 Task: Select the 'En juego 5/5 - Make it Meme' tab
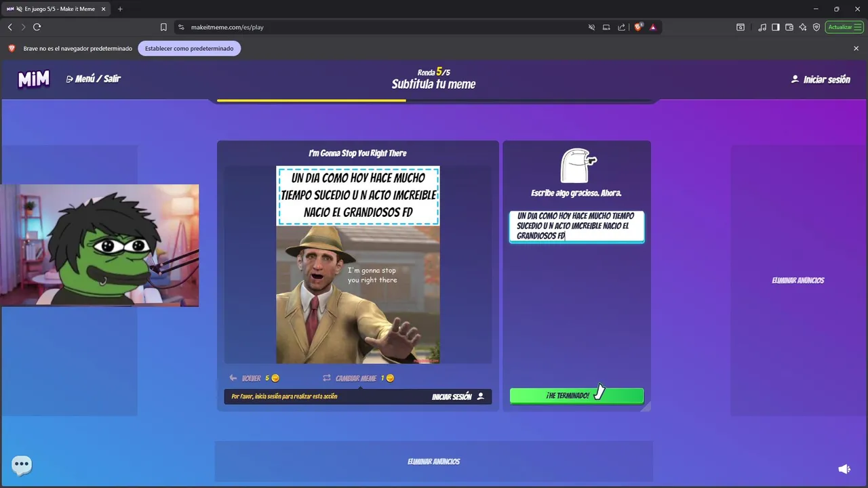coord(57,9)
